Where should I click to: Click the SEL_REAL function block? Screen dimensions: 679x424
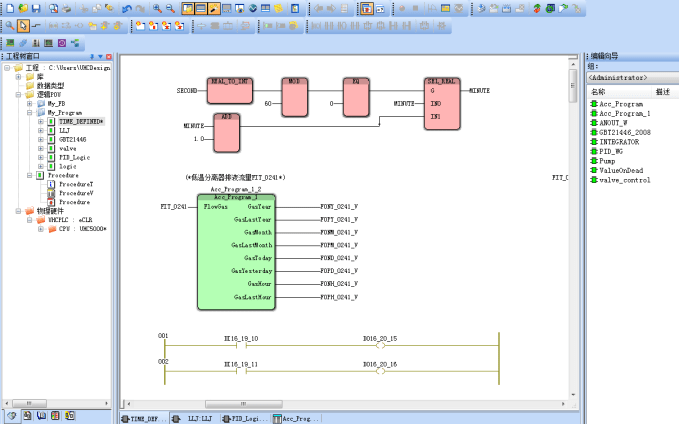442,104
